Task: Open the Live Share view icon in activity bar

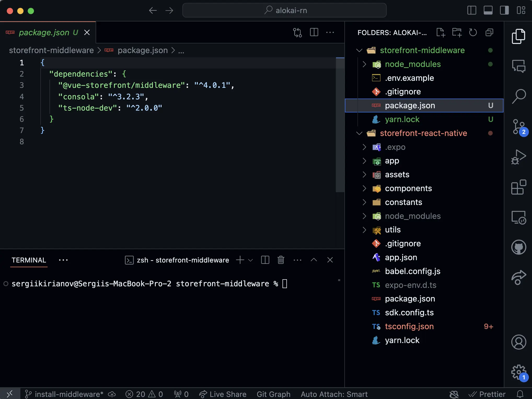Action: point(518,277)
